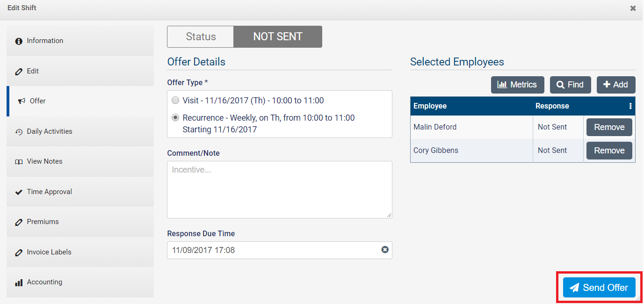Open the employee table column options menu

630,106
